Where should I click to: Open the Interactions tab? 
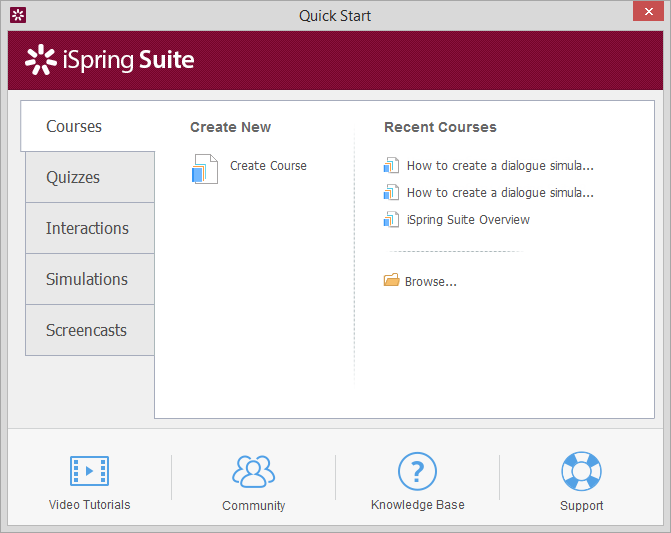click(90, 228)
